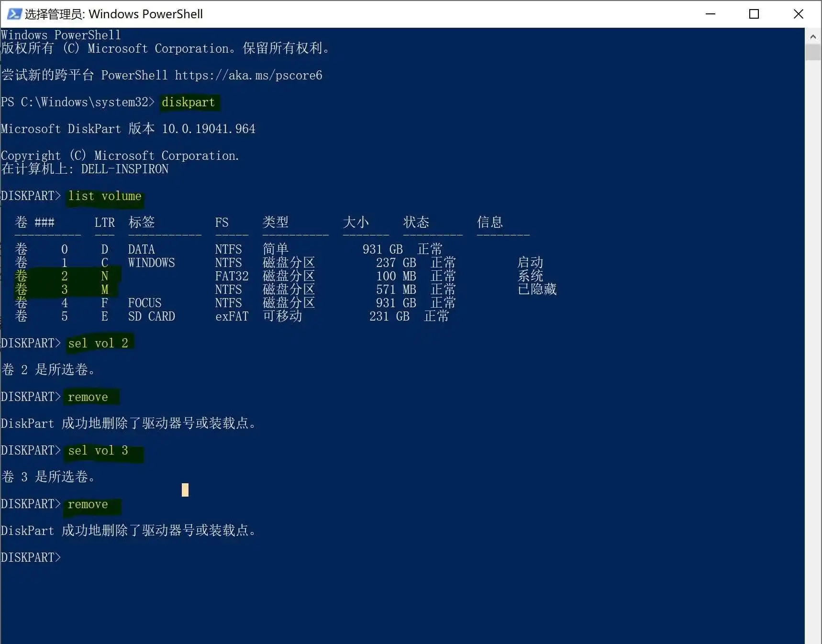The image size is (822, 644).
Task: Click the 'WINDOWS' volume label
Action: [152, 263]
